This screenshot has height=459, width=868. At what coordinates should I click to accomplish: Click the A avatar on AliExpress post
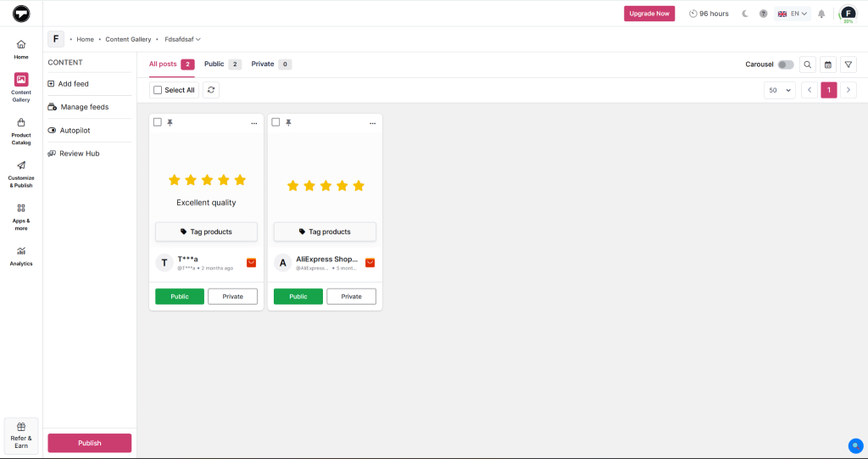click(x=283, y=263)
